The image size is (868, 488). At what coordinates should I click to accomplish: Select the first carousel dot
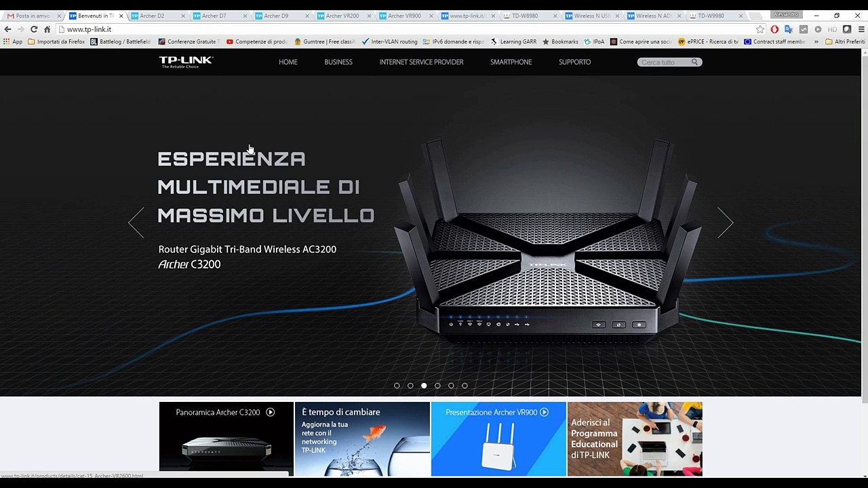pyautogui.click(x=397, y=386)
